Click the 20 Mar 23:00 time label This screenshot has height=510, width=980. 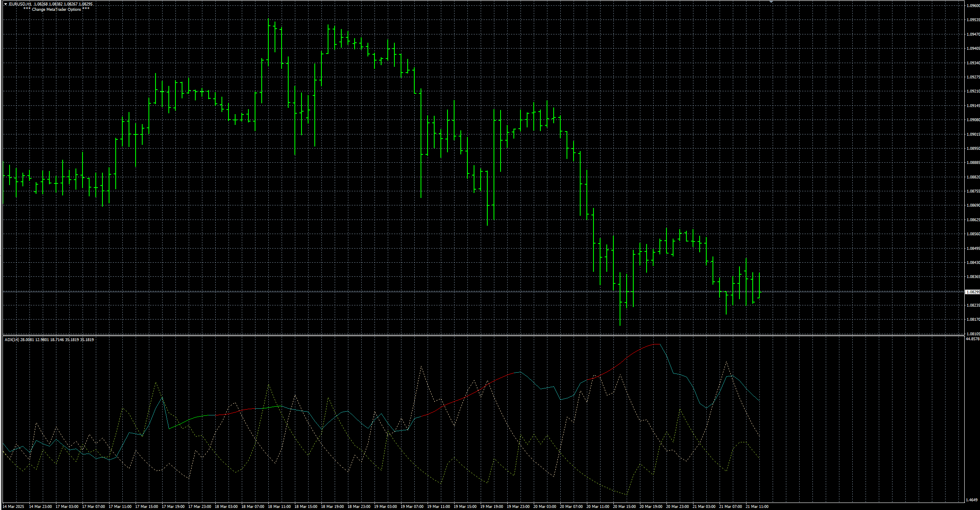[x=677, y=507]
